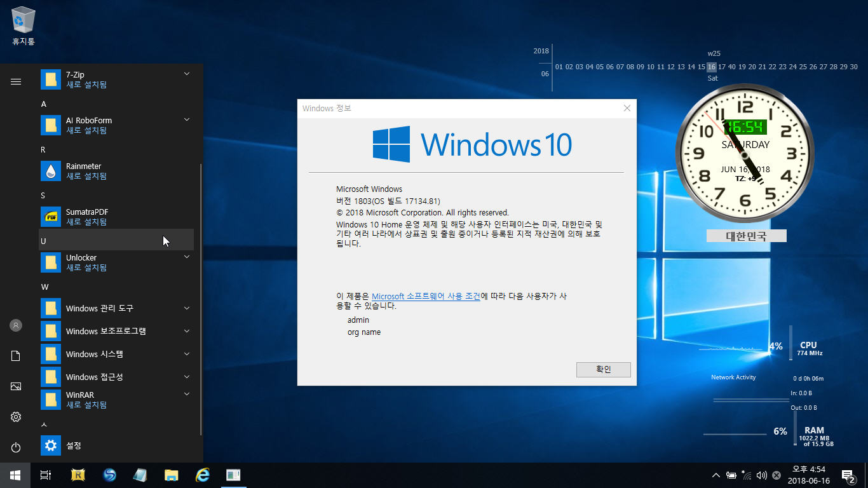Open the Recycle Bin (휴지통) desktop icon
The image size is (868, 488).
coord(23,27)
